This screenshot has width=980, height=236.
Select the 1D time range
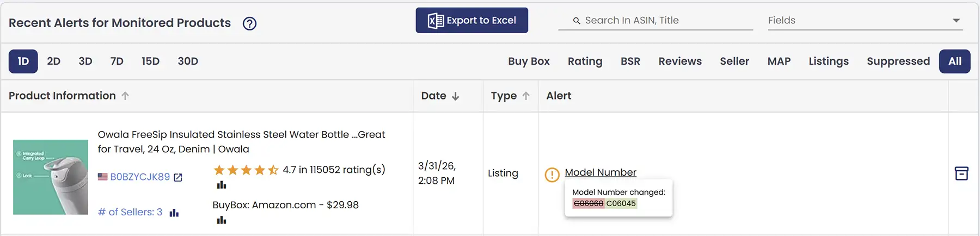pyautogui.click(x=23, y=61)
